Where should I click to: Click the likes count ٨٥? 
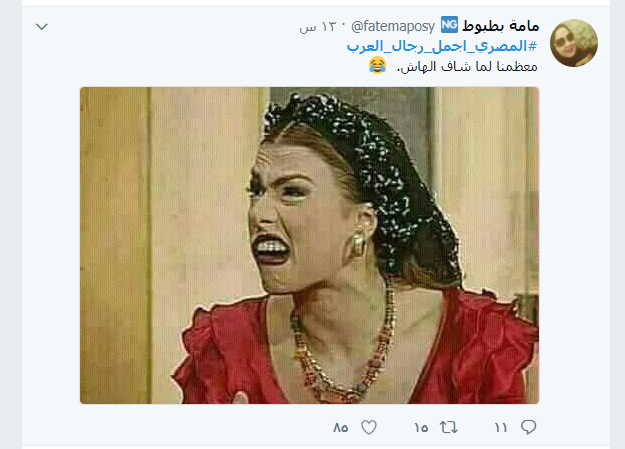click(341, 428)
